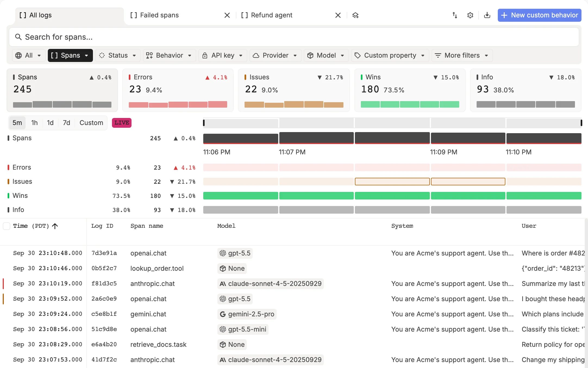Click OpenAI icon on log 2a6c0e9
This screenshot has height=368, width=588.
(223, 299)
